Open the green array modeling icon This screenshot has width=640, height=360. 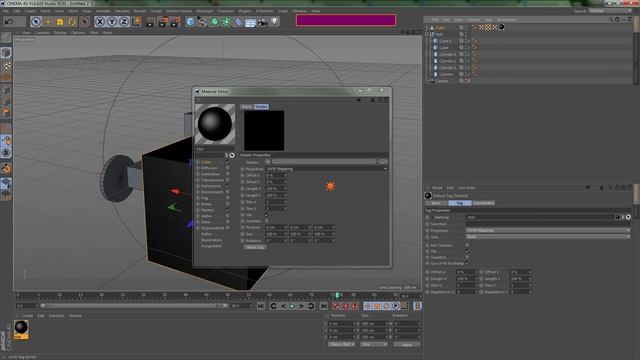click(226, 22)
